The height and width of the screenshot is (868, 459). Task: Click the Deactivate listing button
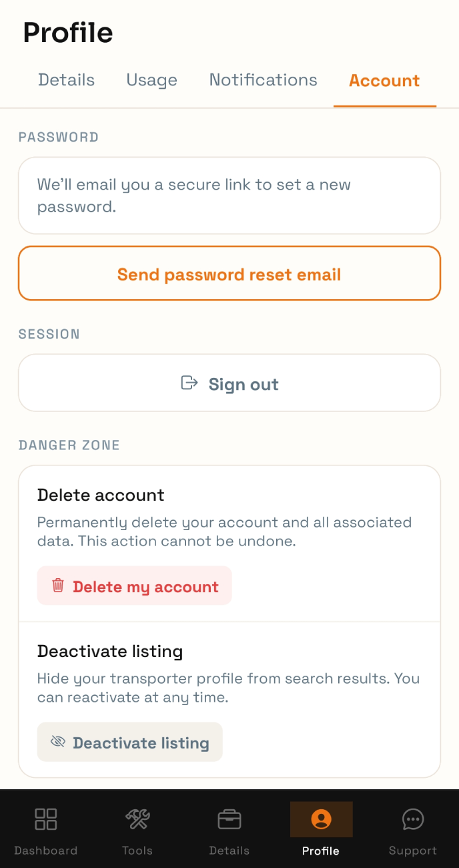(x=129, y=742)
